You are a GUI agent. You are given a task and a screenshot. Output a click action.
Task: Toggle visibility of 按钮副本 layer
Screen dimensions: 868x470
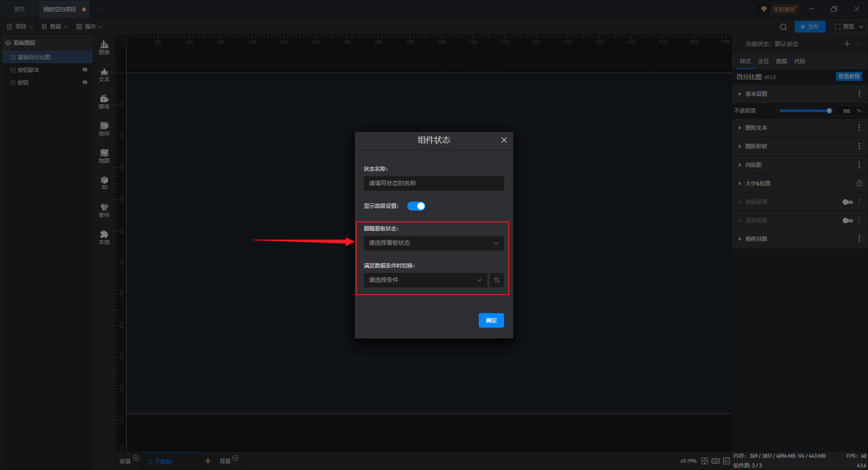(x=85, y=70)
